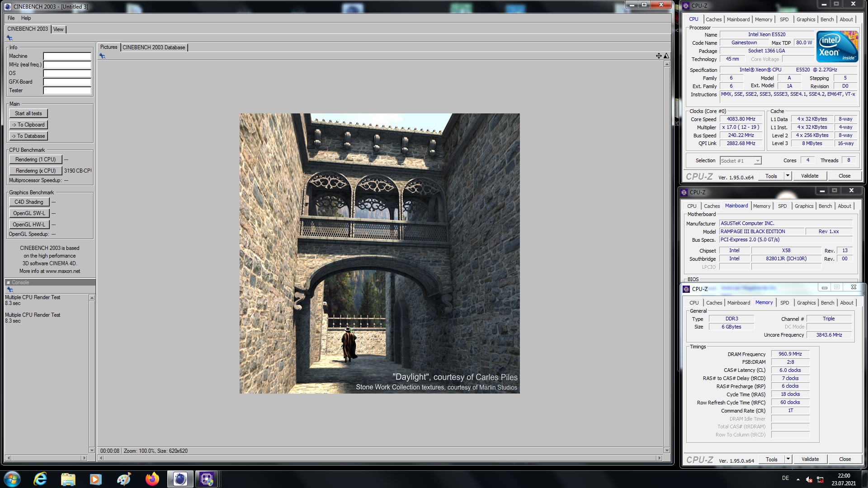Screen dimensions: 868x488
Task: Run OpenGL HW-L benchmark
Action: click(x=29, y=225)
